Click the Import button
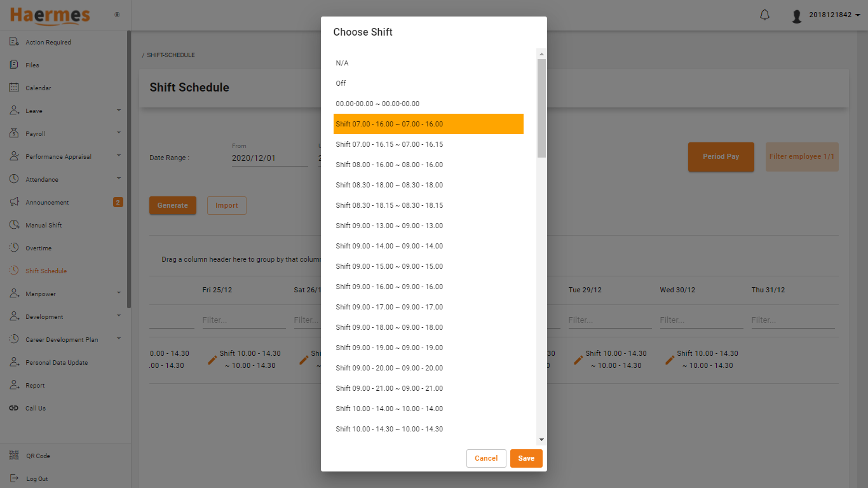The image size is (868, 488). pos(226,205)
